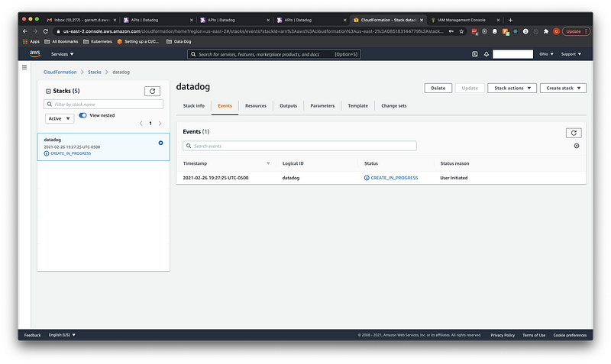Click the Timestamp column header
The width and height of the screenshot is (611, 364).
pos(195,163)
